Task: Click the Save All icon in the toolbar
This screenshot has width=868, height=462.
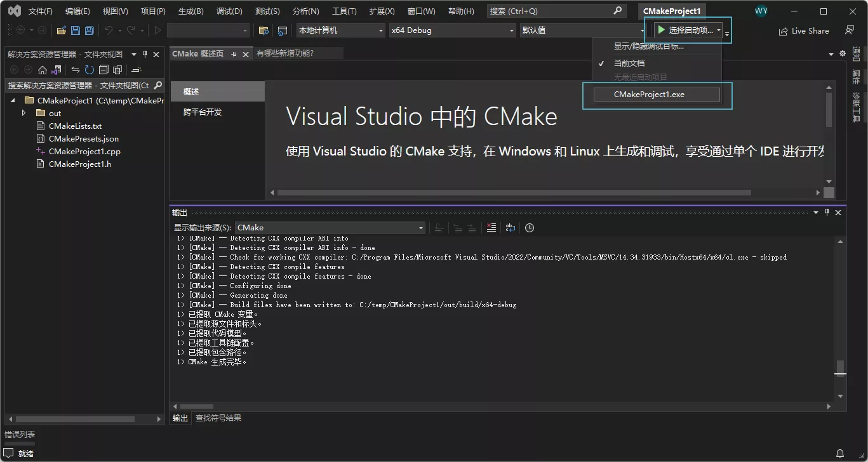Action: [88, 30]
